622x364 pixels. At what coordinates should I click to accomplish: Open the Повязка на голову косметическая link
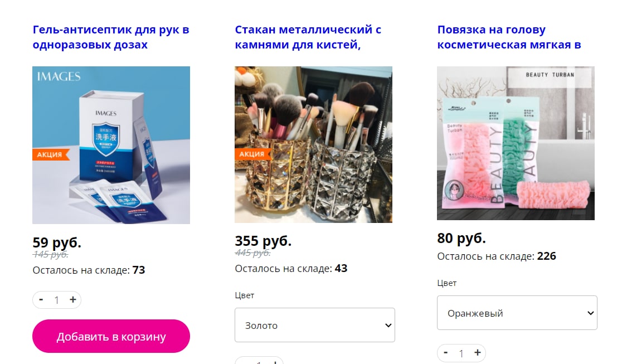(x=509, y=37)
